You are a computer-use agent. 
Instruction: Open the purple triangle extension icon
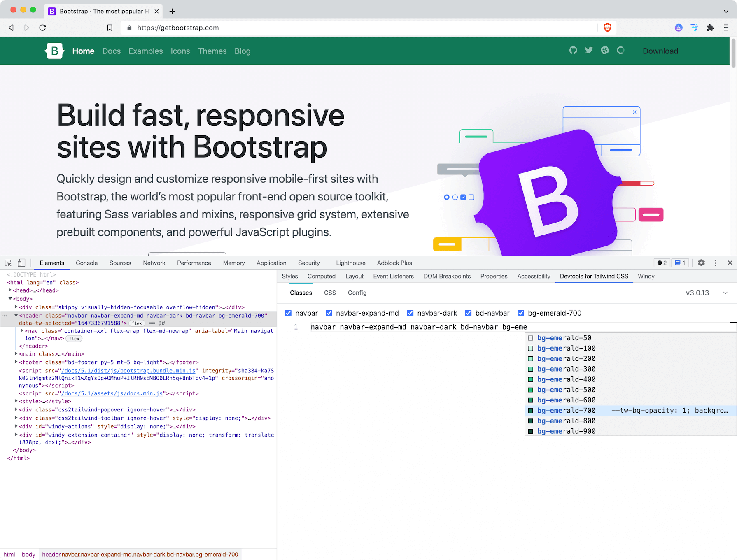[679, 28]
